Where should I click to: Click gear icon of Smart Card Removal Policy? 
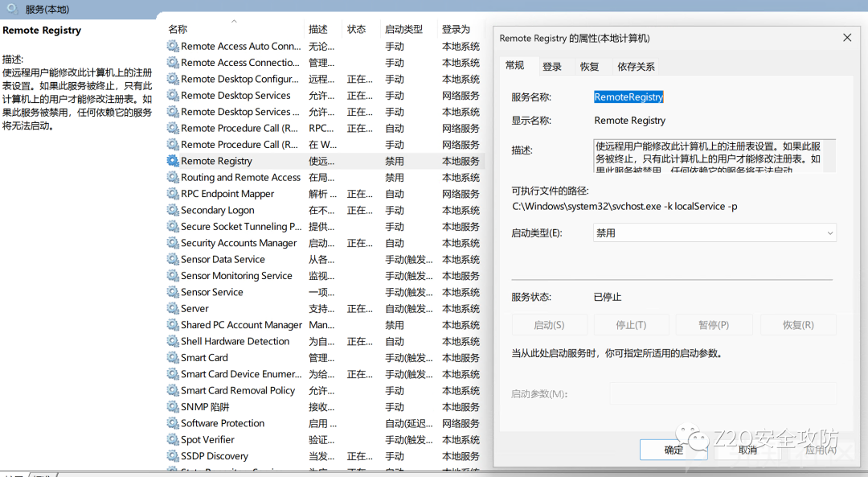[173, 390]
